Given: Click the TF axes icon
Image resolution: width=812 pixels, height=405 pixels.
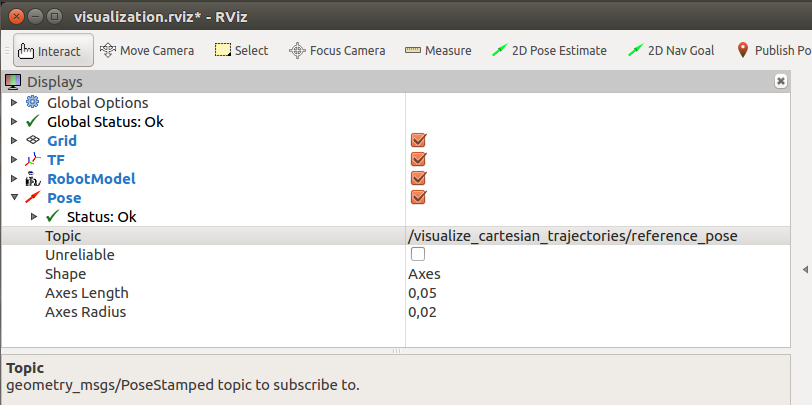Looking at the screenshot, I should click(x=32, y=160).
